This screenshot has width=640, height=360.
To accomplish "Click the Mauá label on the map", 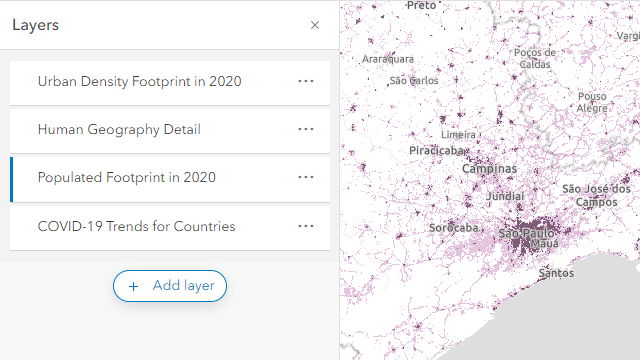I will pyautogui.click(x=544, y=244).
